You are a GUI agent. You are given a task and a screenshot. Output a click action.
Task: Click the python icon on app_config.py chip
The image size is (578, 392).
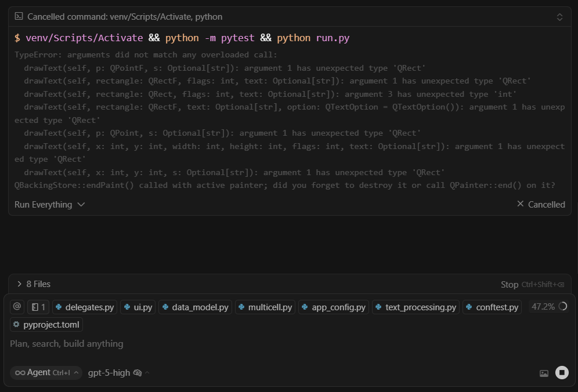click(305, 307)
